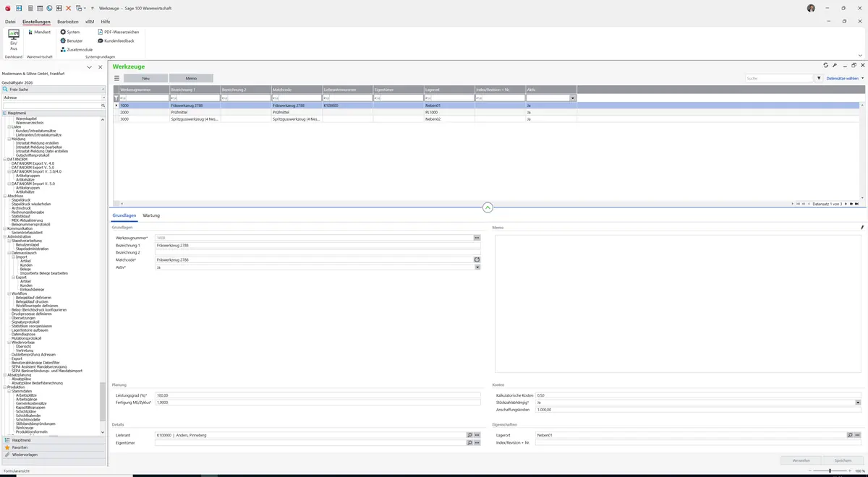Toggle the Dashboard Ein/Aus button

[14, 39]
